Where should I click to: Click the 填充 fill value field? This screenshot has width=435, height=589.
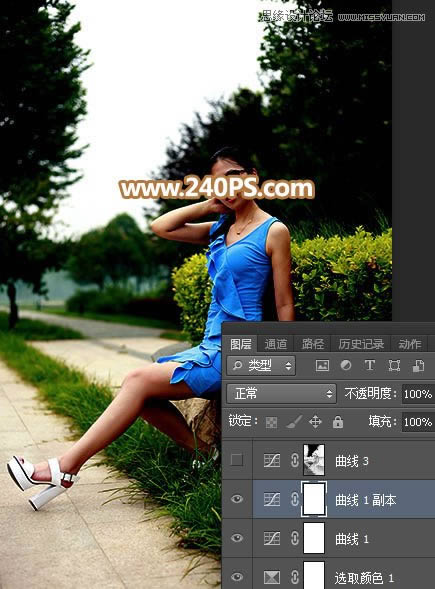418,422
